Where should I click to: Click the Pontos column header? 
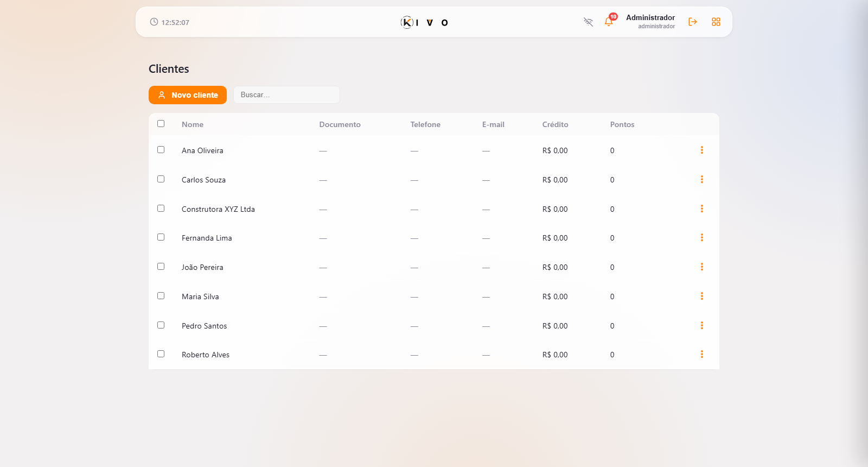point(622,124)
